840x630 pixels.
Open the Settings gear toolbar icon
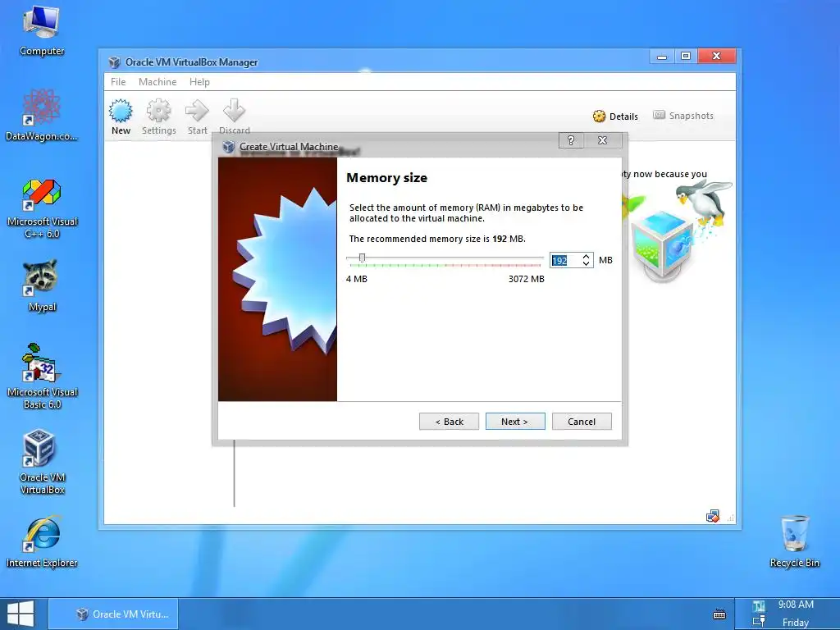tap(158, 116)
